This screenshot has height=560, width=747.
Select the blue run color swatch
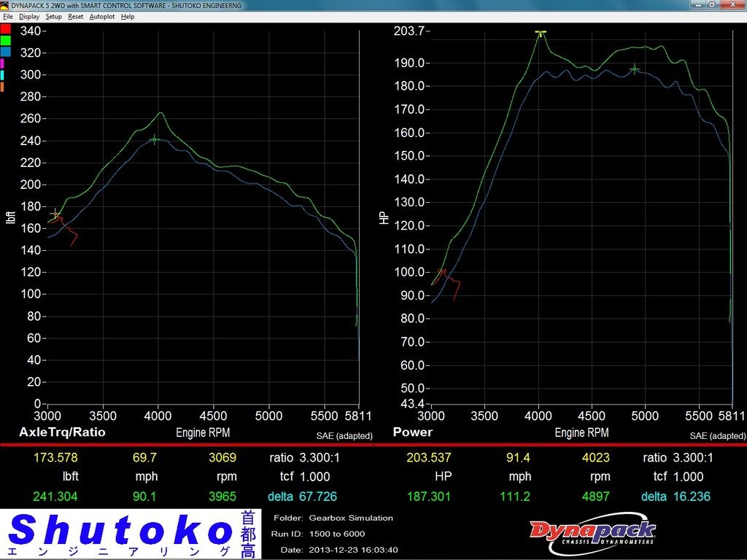click(6, 52)
